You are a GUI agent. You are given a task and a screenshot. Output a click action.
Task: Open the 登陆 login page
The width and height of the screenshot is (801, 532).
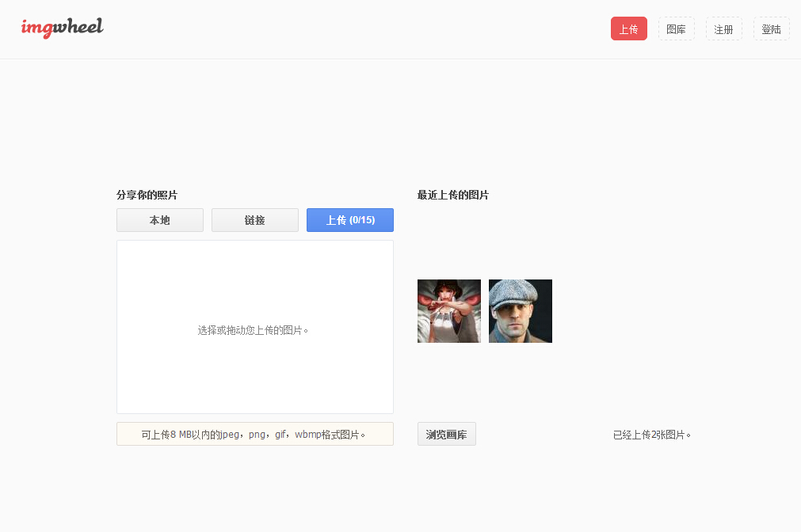771,28
